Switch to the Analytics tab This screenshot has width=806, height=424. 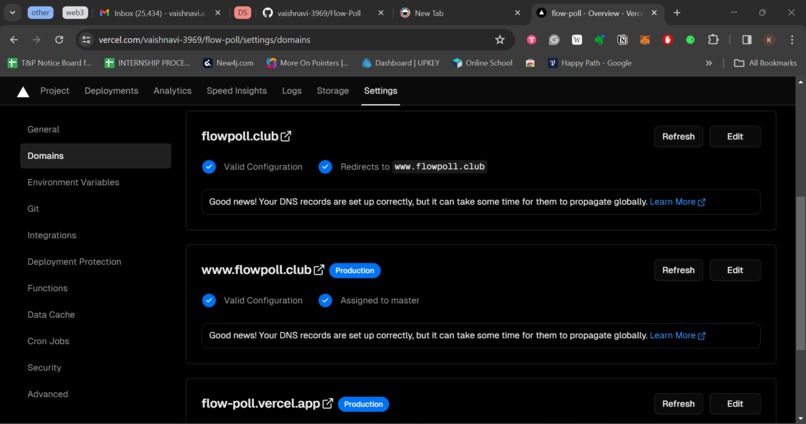click(172, 90)
